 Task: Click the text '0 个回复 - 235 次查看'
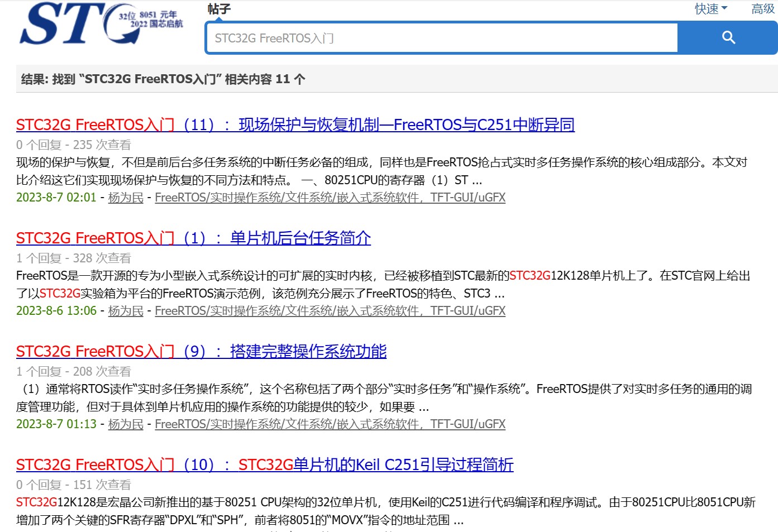[74, 145]
